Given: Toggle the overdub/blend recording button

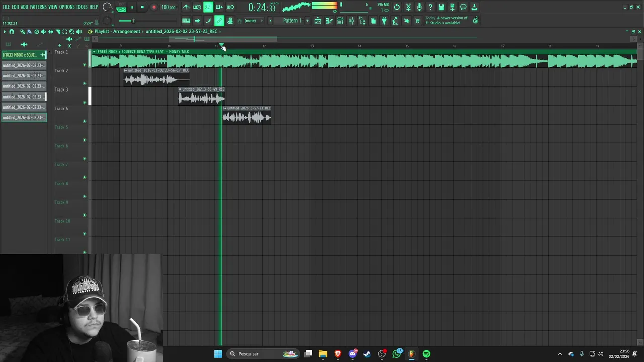Looking at the screenshot, I should [x=219, y=7].
